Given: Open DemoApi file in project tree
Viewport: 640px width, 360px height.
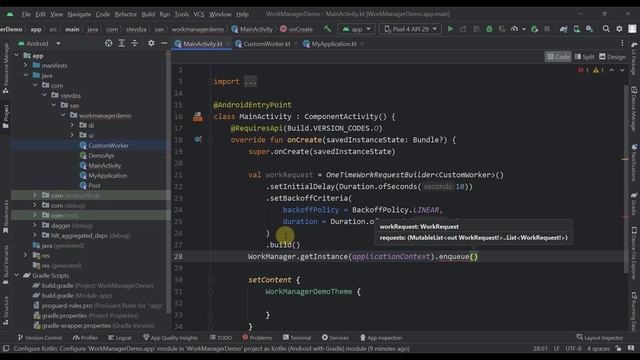Looking at the screenshot, I should pyautogui.click(x=101, y=156).
